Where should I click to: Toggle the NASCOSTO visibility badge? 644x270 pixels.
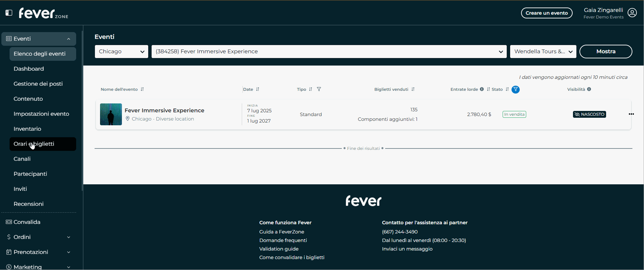pos(589,114)
